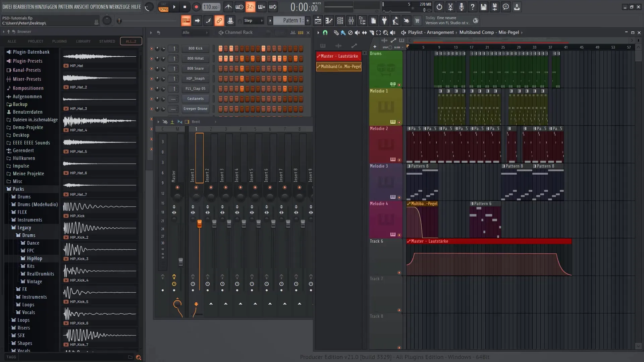Click the record button

click(x=196, y=7)
